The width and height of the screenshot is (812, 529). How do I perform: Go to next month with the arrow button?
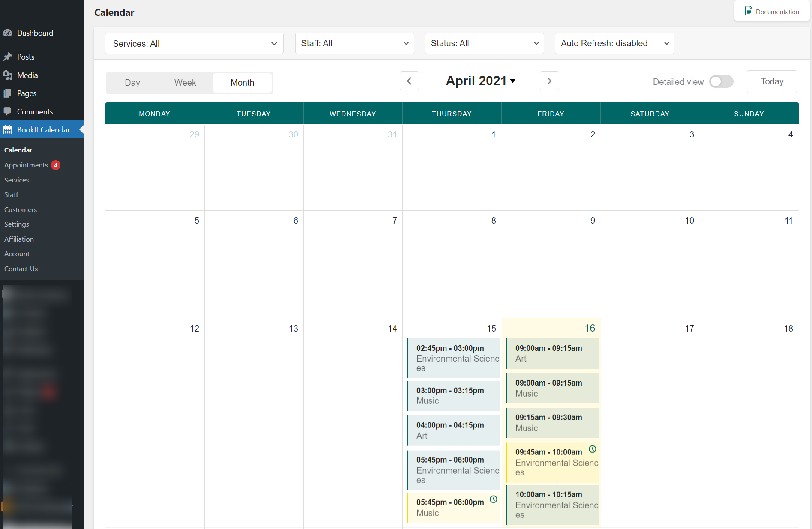coord(549,81)
